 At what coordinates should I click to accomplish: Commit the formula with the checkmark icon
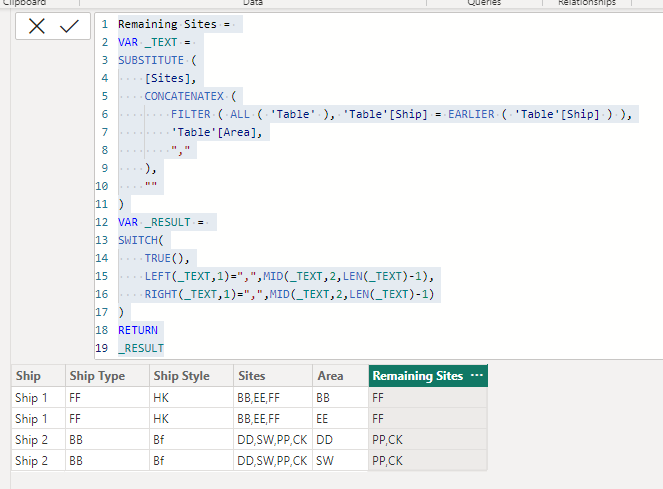tap(69, 26)
